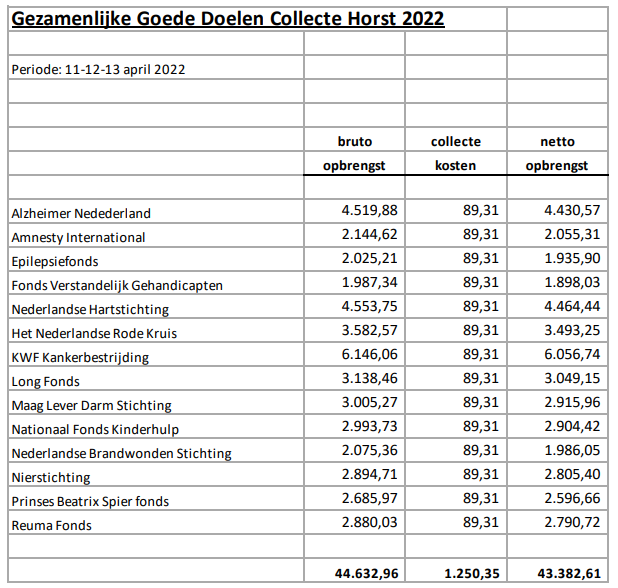Click the 89,31 cost in the KWF Kankerbestrijding row
This screenshot has width=618, height=588.
click(481, 355)
